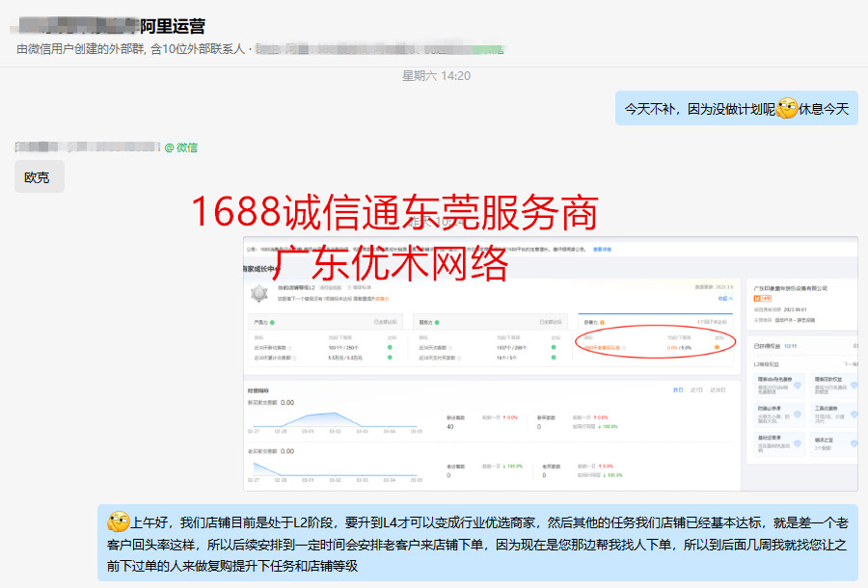Select the 近30日 time range tab

[718, 389]
